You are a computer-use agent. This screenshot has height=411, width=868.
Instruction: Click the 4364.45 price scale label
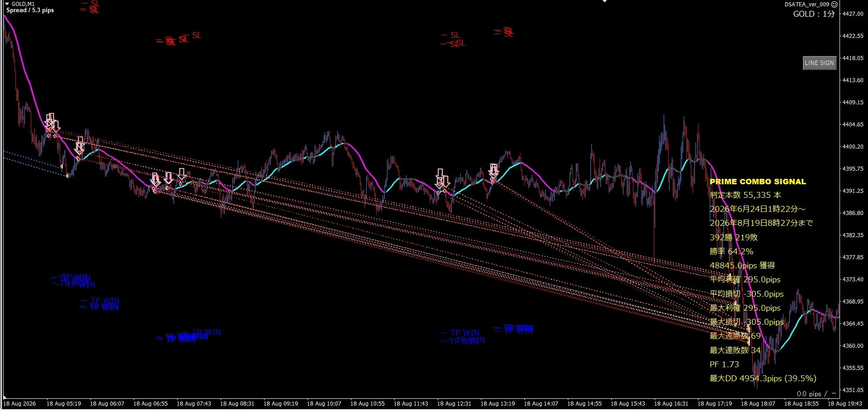tap(853, 324)
